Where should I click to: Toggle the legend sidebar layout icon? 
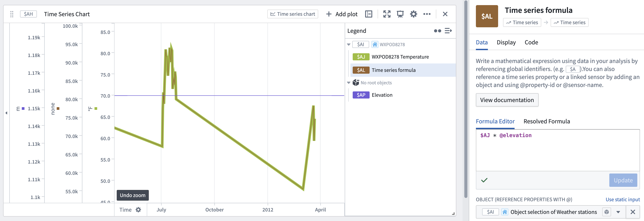(x=368, y=14)
